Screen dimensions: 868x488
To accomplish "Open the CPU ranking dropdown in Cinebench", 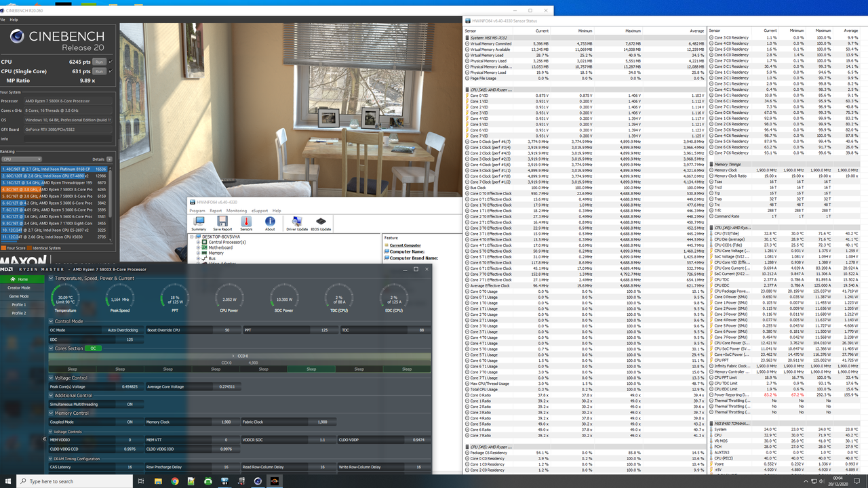I will tap(21, 159).
